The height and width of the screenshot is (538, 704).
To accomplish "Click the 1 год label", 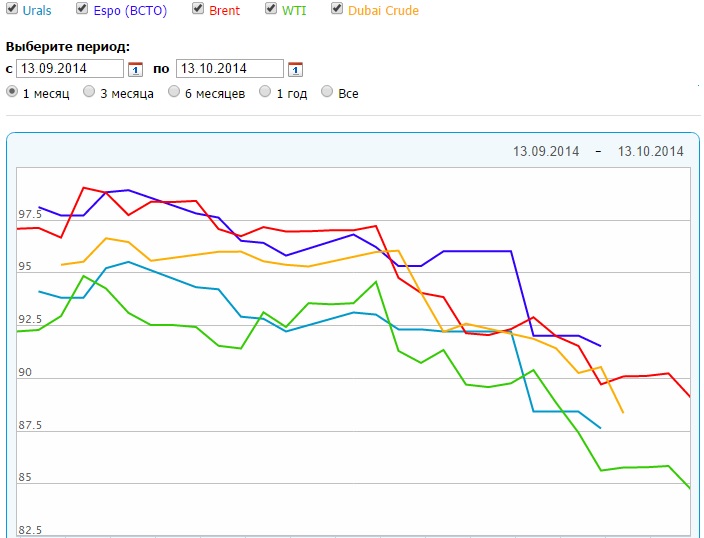I will 292,94.
